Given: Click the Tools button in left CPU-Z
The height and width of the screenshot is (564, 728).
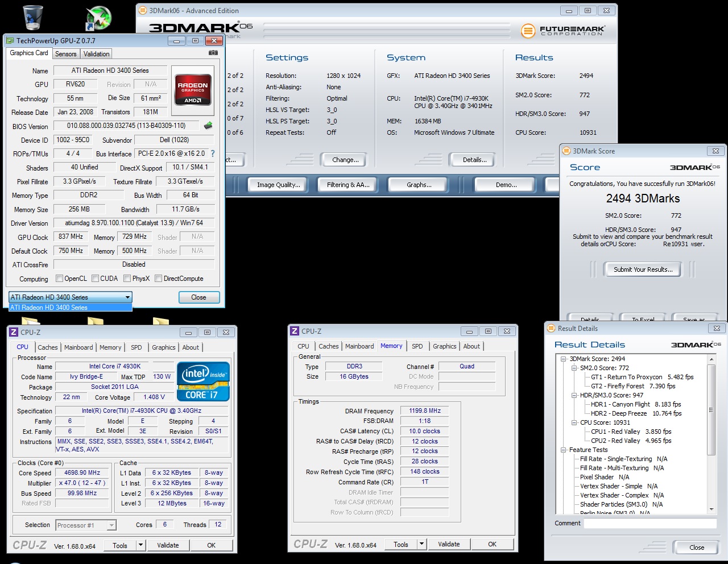Looking at the screenshot, I should point(120,545).
